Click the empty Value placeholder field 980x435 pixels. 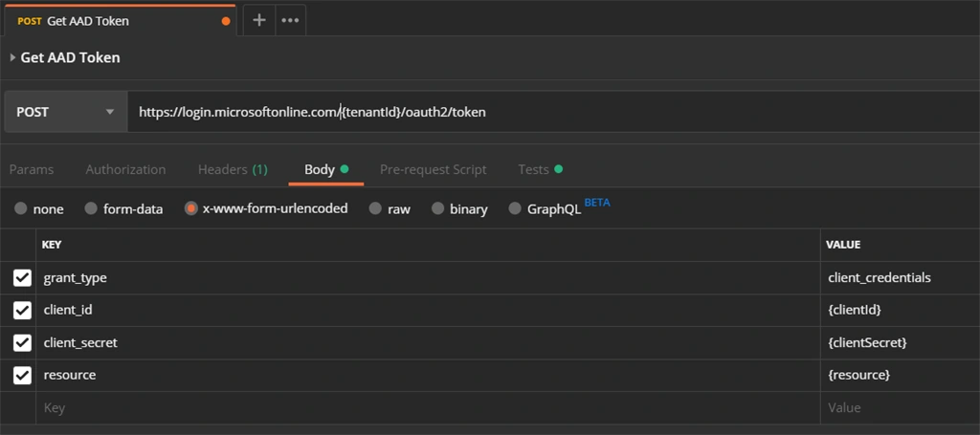click(900, 408)
